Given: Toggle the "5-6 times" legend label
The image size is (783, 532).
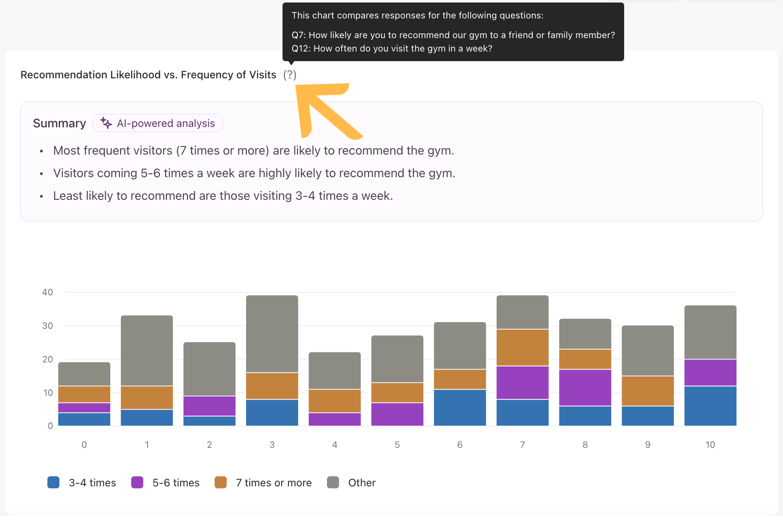Looking at the screenshot, I should coord(176,483).
